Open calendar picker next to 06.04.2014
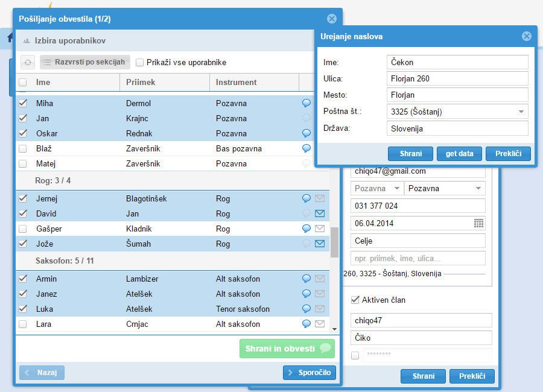The image size is (543, 392). coord(478,223)
